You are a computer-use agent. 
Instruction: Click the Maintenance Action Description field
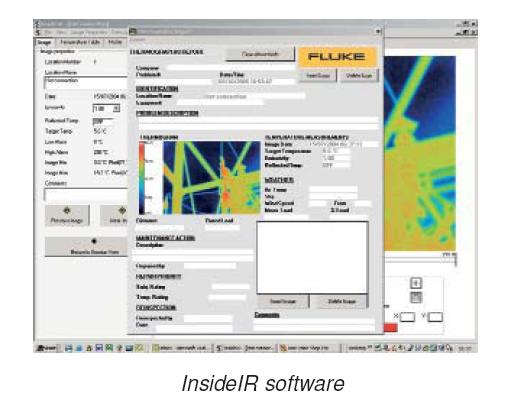click(x=193, y=255)
